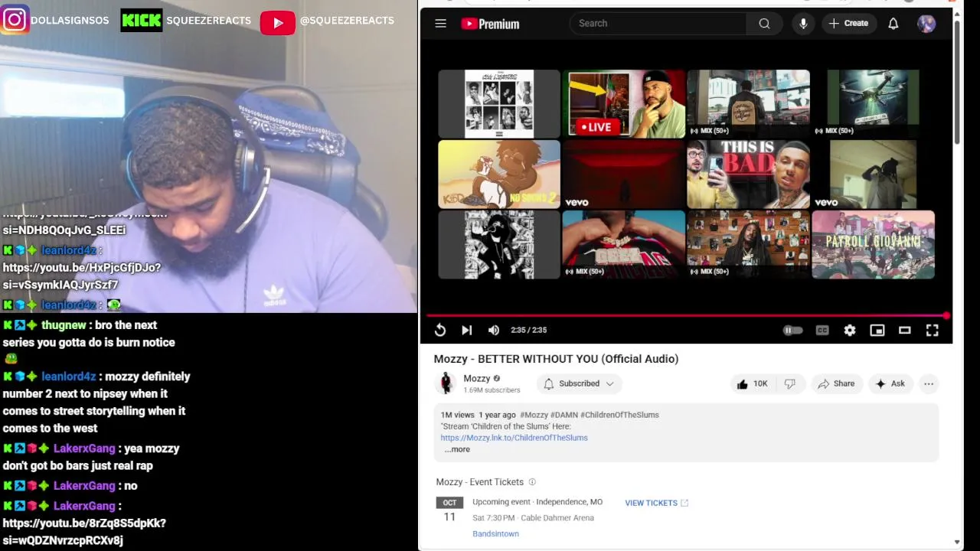The image size is (980, 551).
Task: Open black-and-white cartoon character thumbnail
Action: click(499, 245)
